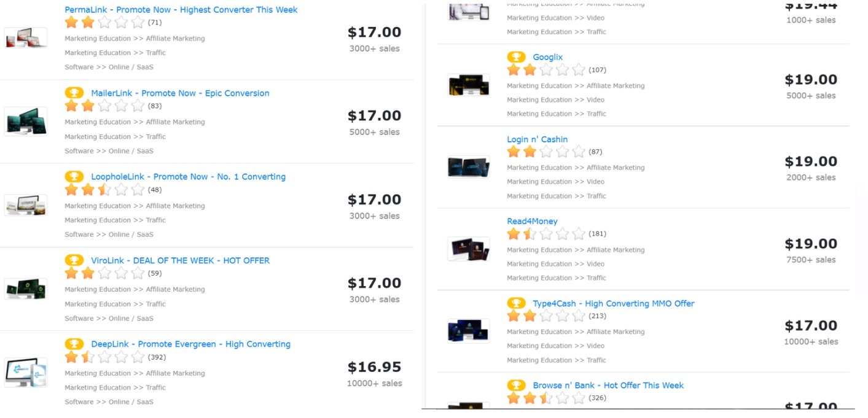The height and width of the screenshot is (418, 868).
Task: Open Browse n' Bank Hot Offer link
Action: (x=608, y=385)
